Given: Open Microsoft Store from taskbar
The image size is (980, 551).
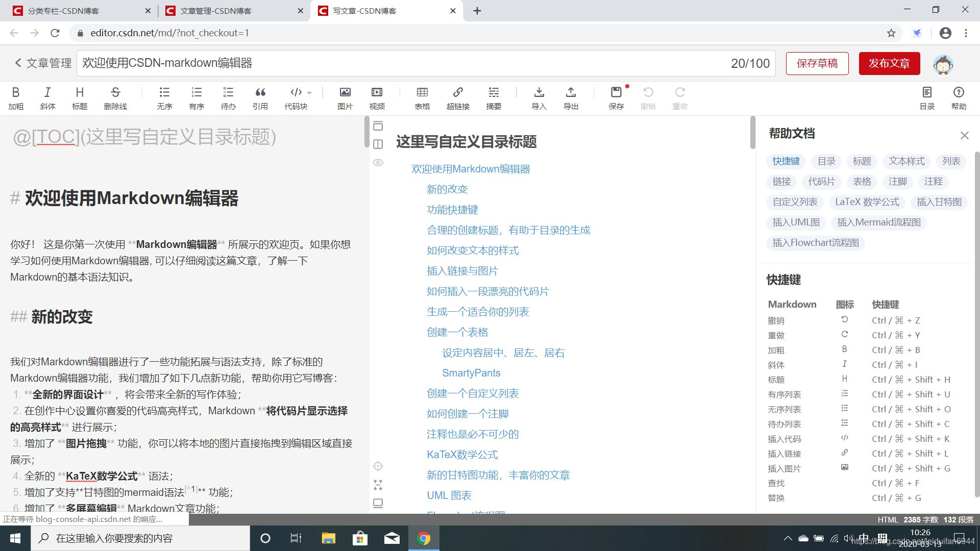Looking at the screenshot, I should 360,538.
